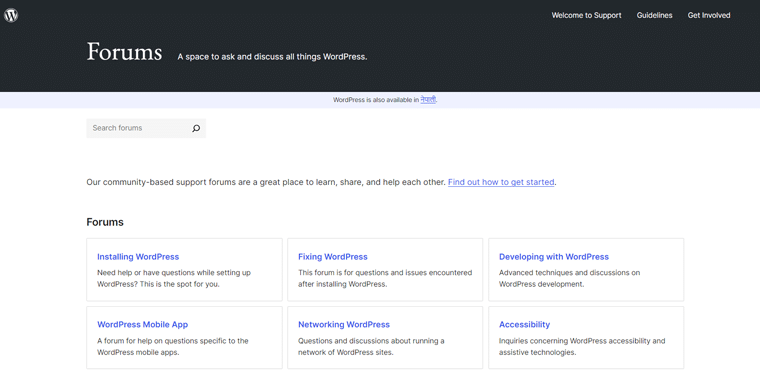Screen dimensions: 760x372
Task: Click 'Inquiries concerning WordPress accessibility' description
Action: [x=582, y=346]
